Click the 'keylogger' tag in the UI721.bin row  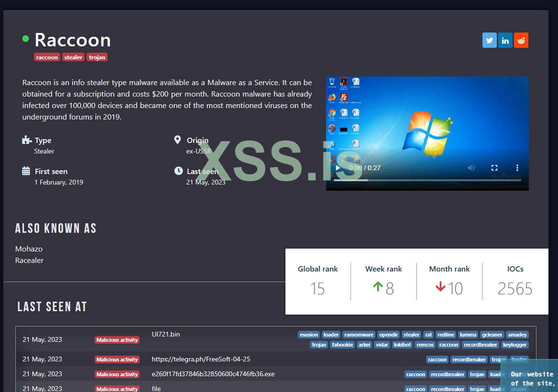514,345
